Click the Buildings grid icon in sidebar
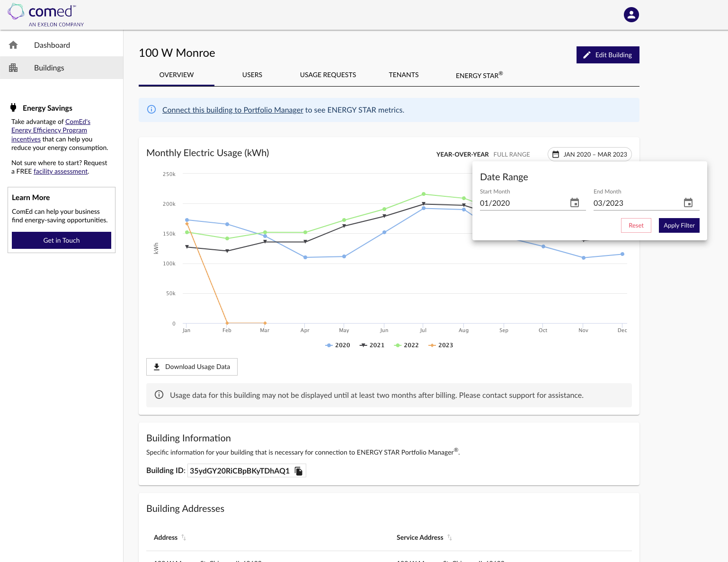This screenshot has height=562, width=728. pyautogui.click(x=13, y=68)
